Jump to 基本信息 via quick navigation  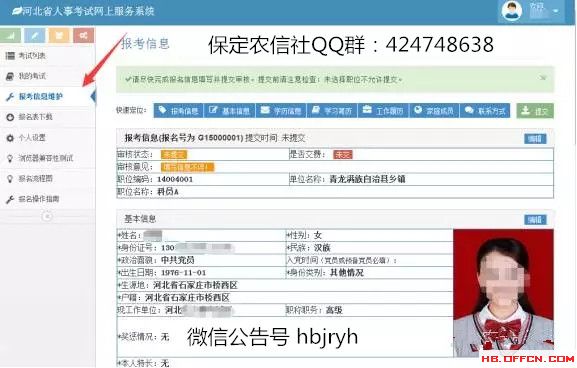[x=229, y=110]
